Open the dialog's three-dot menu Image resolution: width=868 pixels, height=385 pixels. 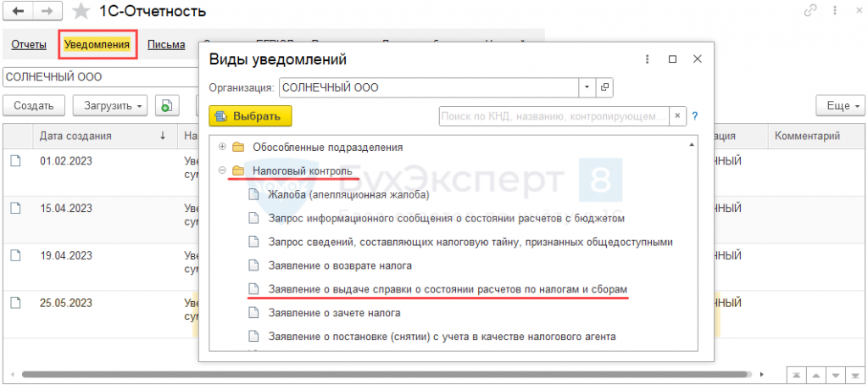tap(647, 59)
